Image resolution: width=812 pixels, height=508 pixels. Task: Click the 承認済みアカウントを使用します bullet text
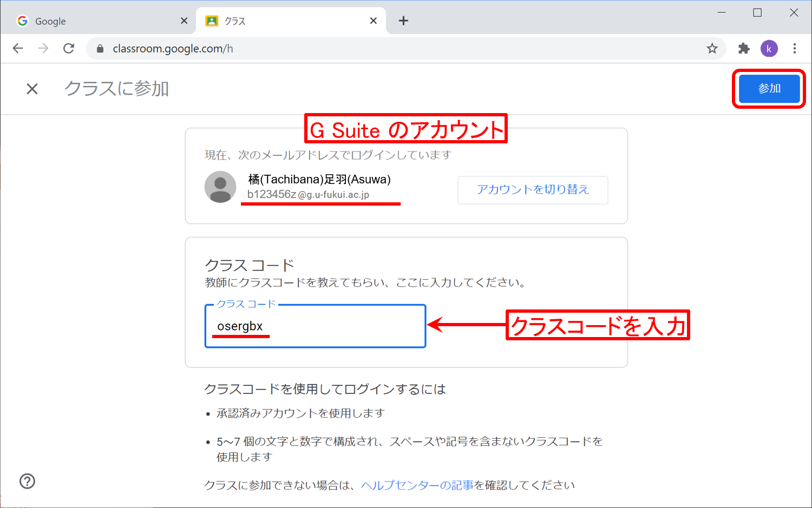point(300,413)
